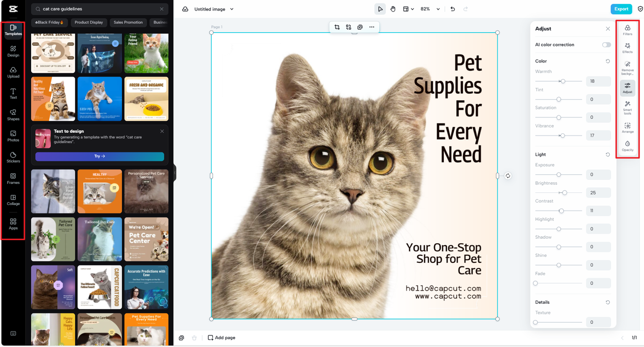
Task: Click the CapCut logo icon
Action: coord(13,9)
